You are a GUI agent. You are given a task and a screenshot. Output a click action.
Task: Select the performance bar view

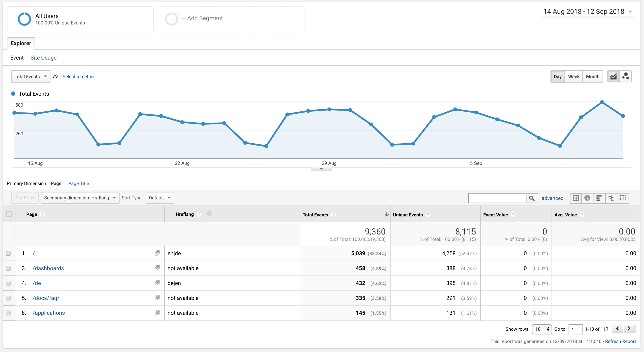pos(599,198)
